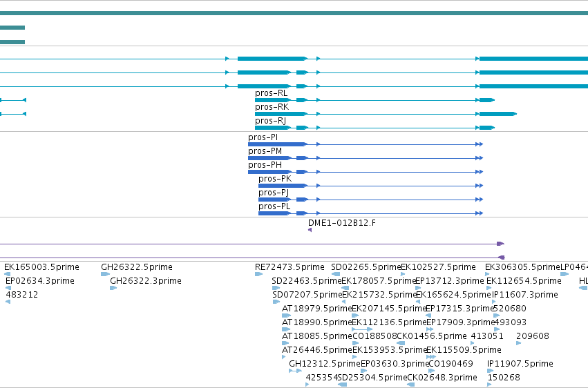588x388 pixels.
Task: Click the 520680 feature label
Action: pyautogui.click(x=510, y=309)
